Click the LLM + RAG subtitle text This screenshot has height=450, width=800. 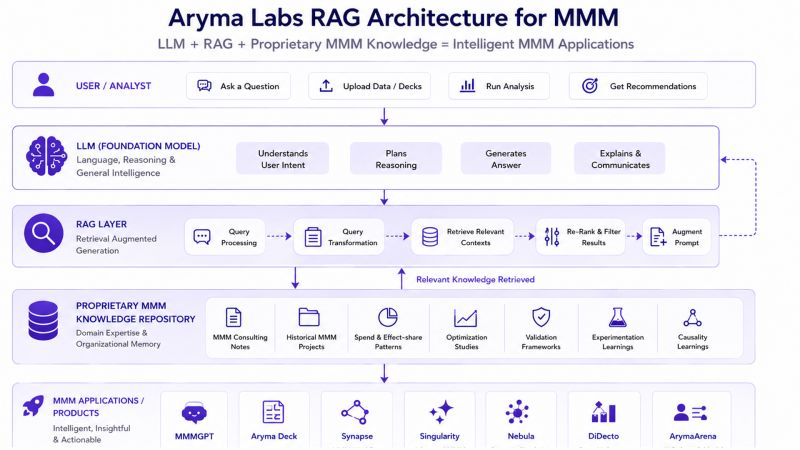click(395, 44)
